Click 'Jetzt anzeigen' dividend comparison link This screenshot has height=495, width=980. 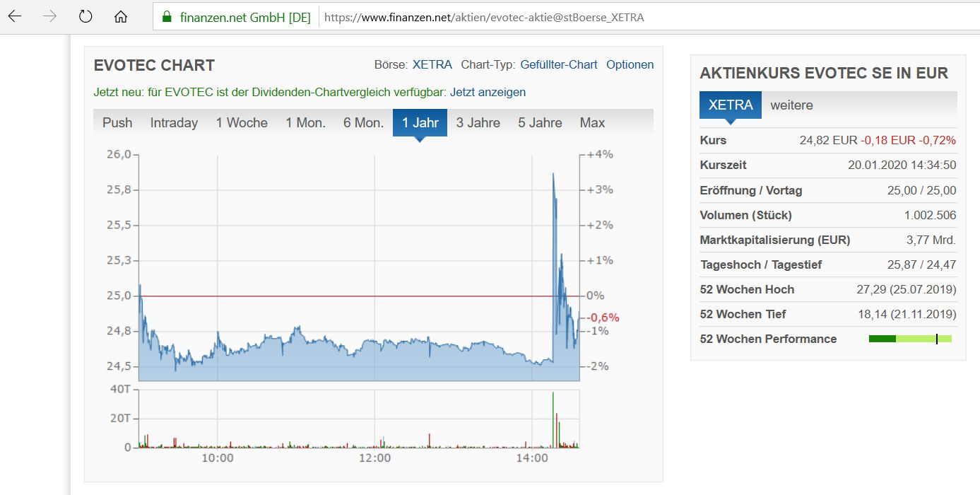click(x=488, y=92)
